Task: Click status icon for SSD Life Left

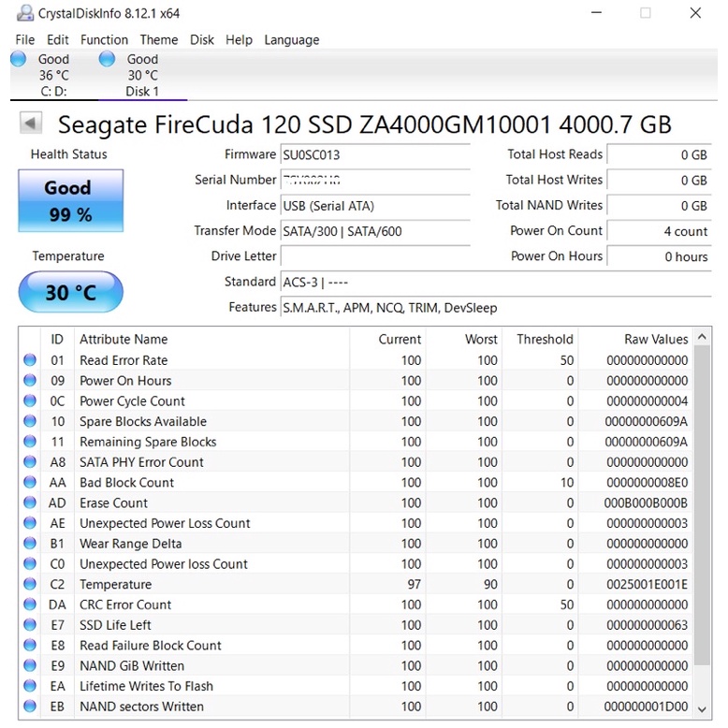Action: (30, 625)
